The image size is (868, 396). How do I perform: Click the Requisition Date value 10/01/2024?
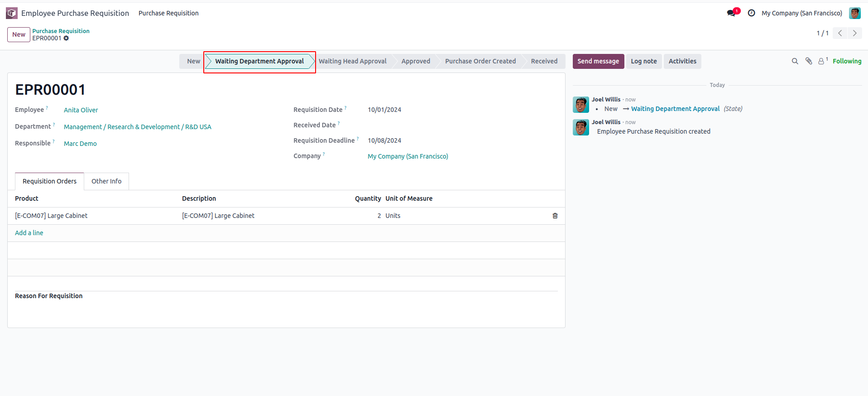click(x=384, y=110)
